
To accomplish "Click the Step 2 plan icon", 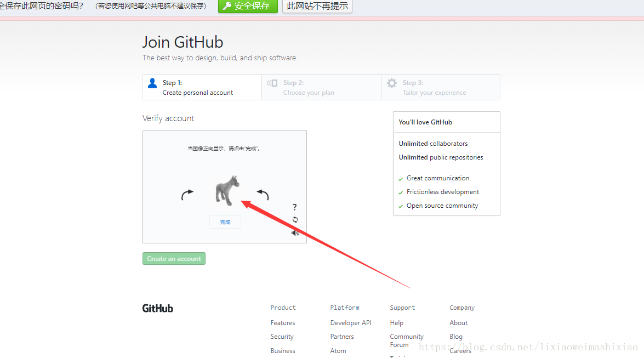I will pyautogui.click(x=272, y=83).
